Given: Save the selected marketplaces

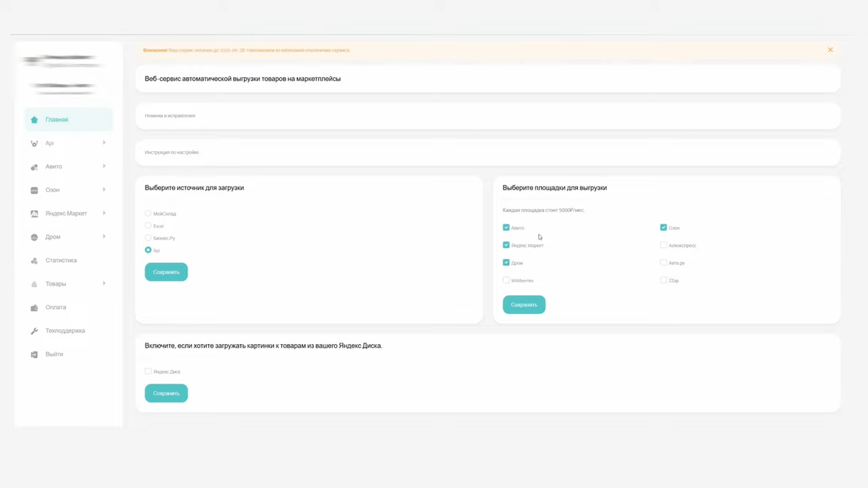Looking at the screenshot, I should pyautogui.click(x=524, y=305).
